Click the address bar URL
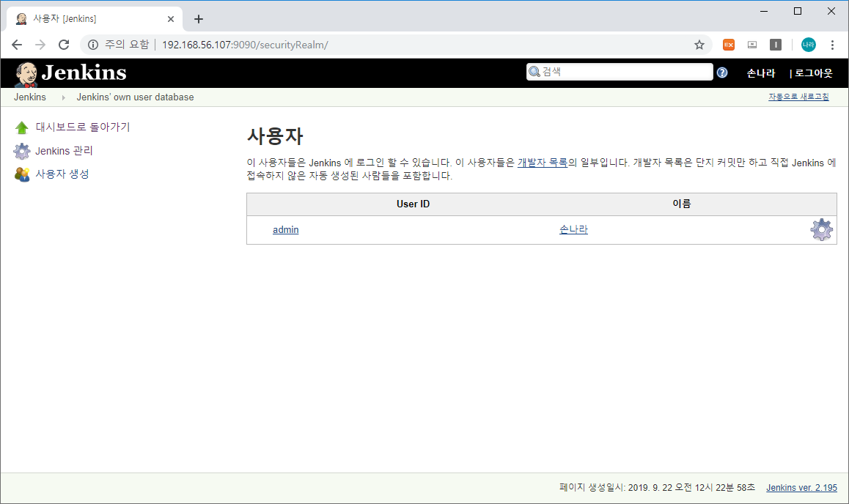 tap(246, 45)
